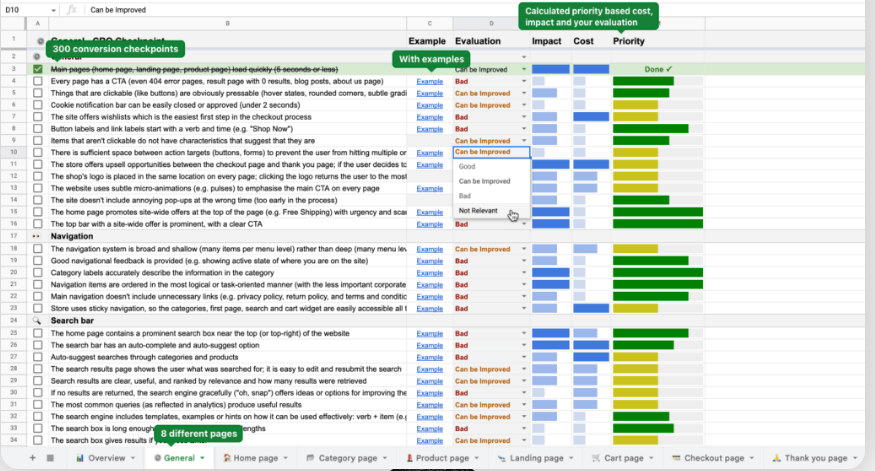Open the Home page tab dropdown arrow
The width and height of the screenshot is (875, 471).
tap(286, 458)
